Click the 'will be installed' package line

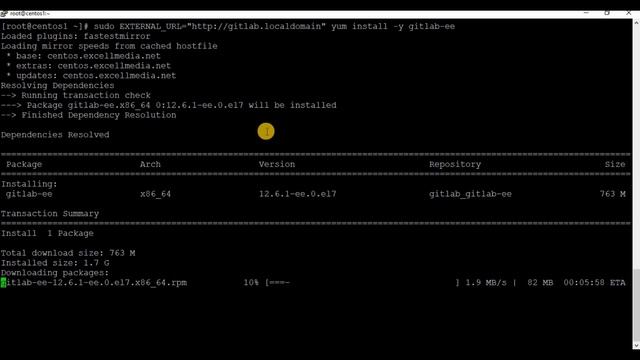click(x=169, y=105)
